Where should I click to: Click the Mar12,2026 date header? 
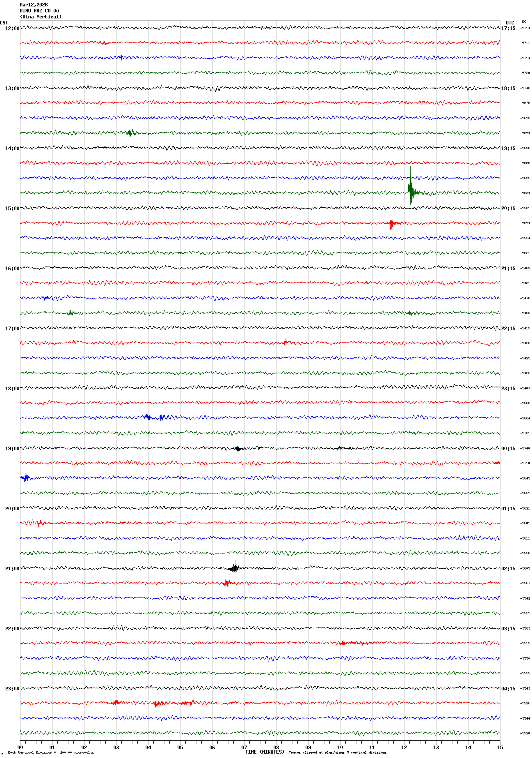coord(34,5)
